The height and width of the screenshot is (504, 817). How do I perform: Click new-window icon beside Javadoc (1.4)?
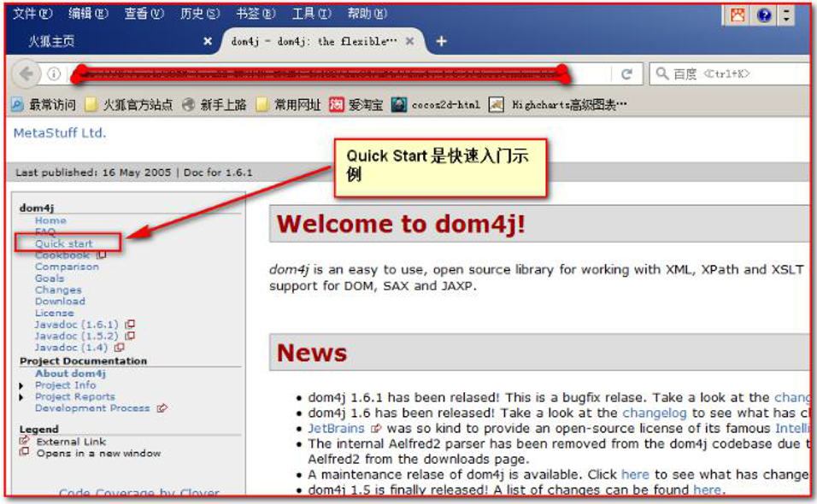tap(120, 348)
